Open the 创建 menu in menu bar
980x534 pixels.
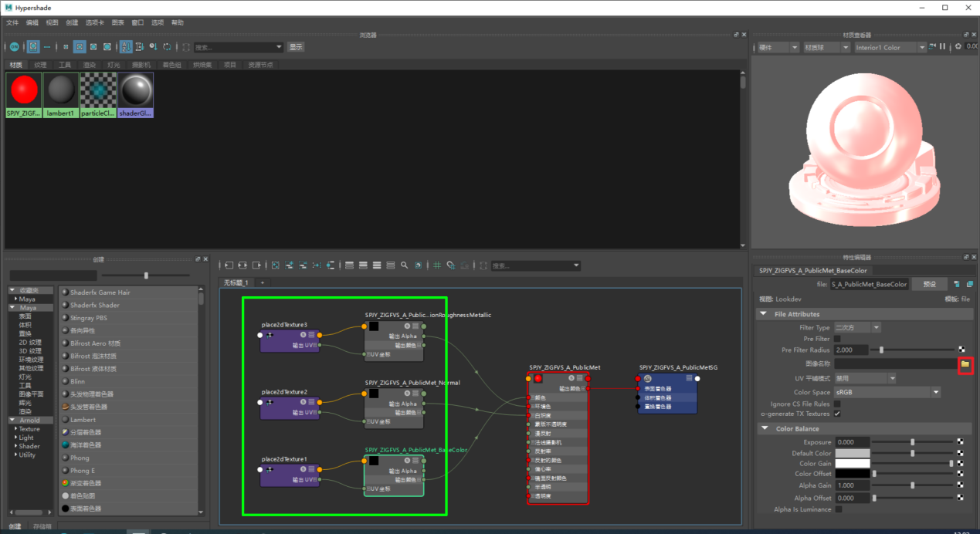click(x=71, y=23)
